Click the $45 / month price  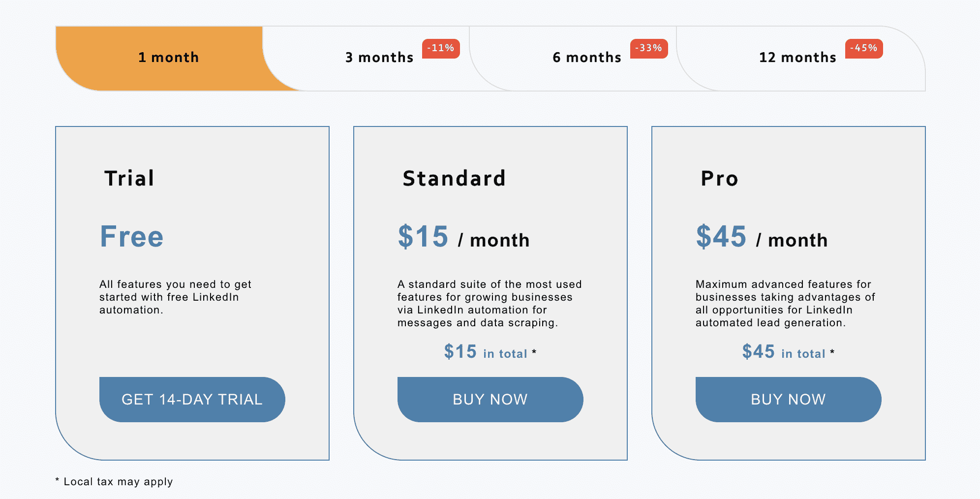(762, 237)
